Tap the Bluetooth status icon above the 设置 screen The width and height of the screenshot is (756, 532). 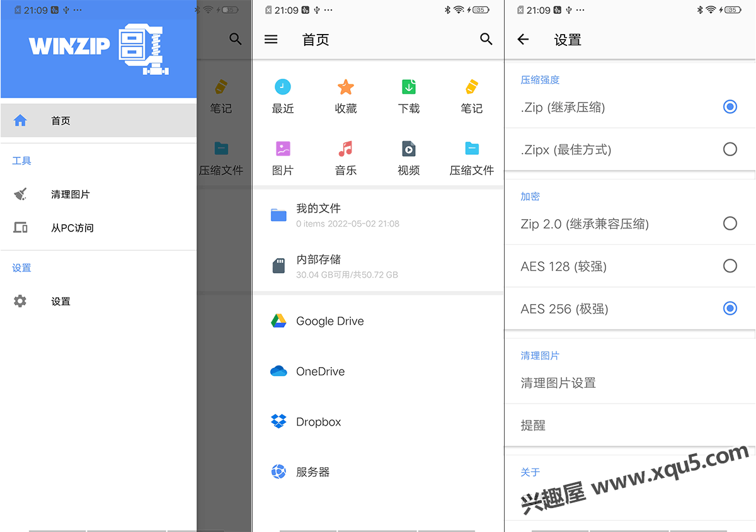[699, 10]
